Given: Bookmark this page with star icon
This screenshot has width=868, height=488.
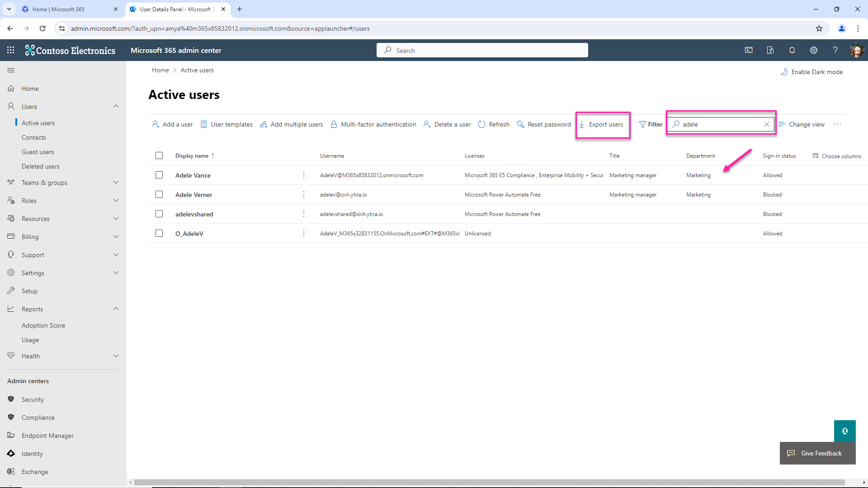Looking at the screenshot, I should (x=819, y=28).
